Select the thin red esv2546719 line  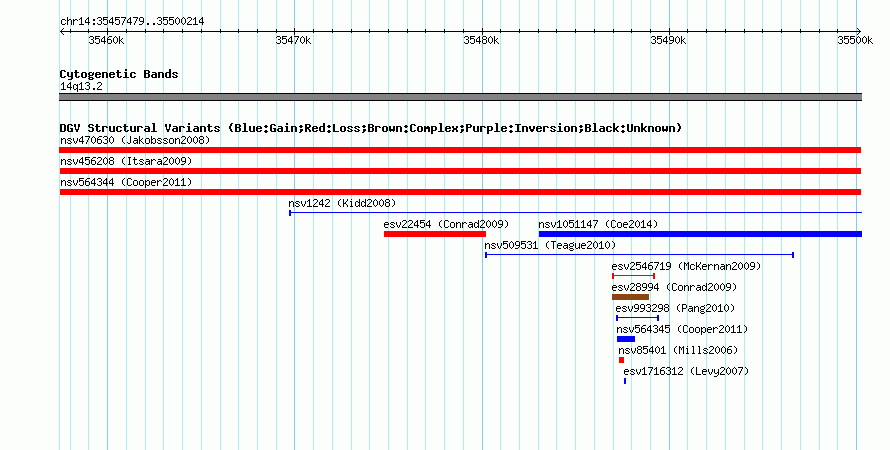(x=633, y=276)
